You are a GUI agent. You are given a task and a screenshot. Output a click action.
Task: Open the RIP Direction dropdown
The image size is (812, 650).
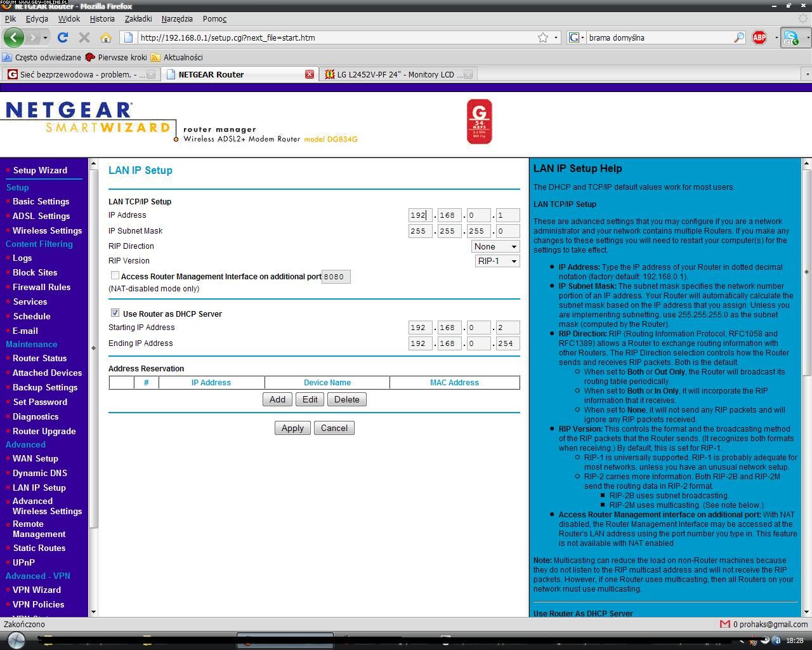(x=495, y=246)
